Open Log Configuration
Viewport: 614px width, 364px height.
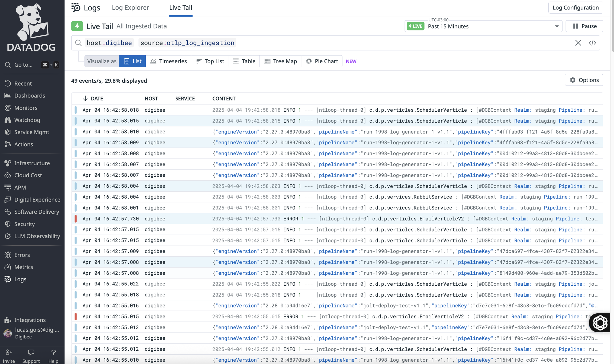pos(576,7)
